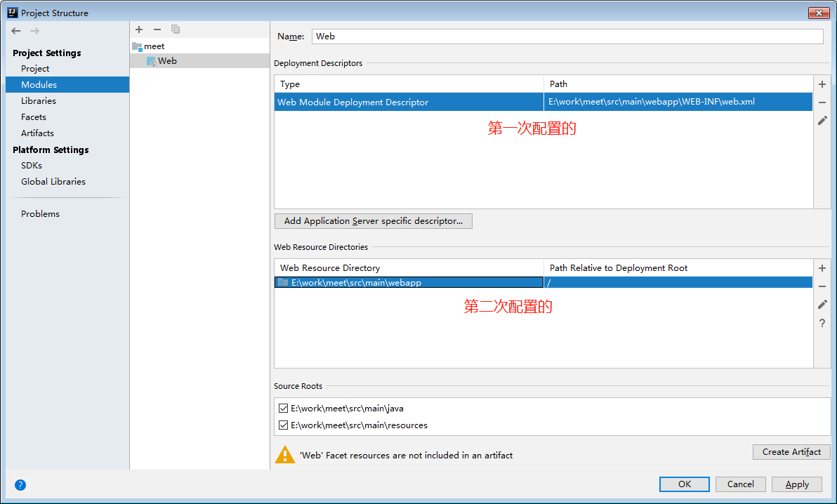The width and height of the screenshot is (837, 504).
Task: Click the add module plus icon
Action: 139,29
